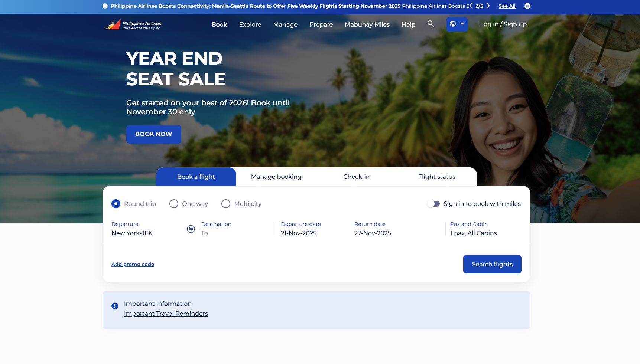Screen dimensions: 640x364
Task: Choose the One way radio button
Action: click(174, 204)
